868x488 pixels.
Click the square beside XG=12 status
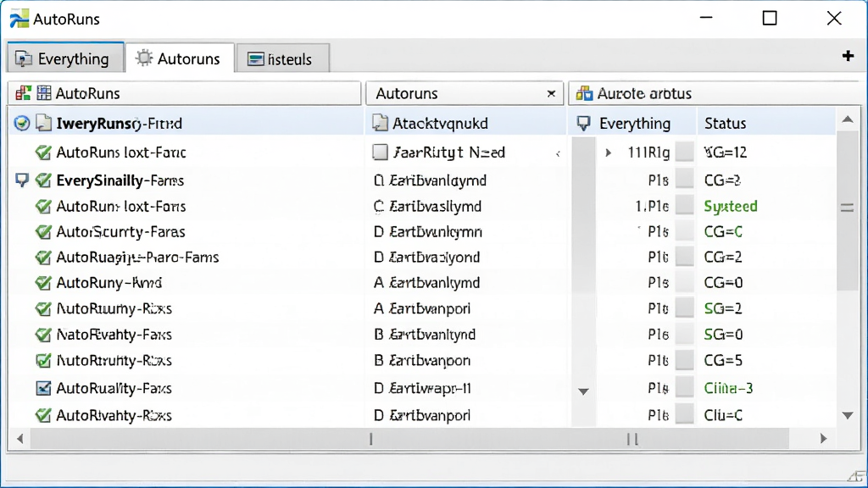click(x=685, y=152)
